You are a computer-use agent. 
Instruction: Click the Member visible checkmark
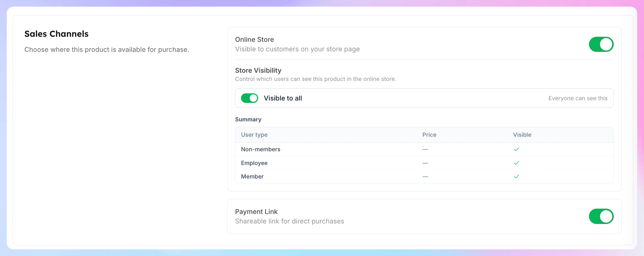[516, 177]
